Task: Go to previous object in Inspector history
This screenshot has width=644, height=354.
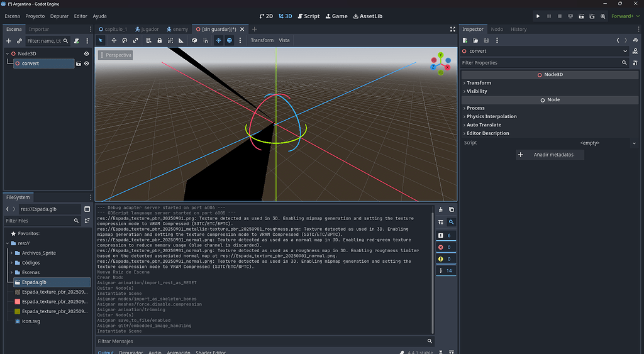Action: pos(618,40)
